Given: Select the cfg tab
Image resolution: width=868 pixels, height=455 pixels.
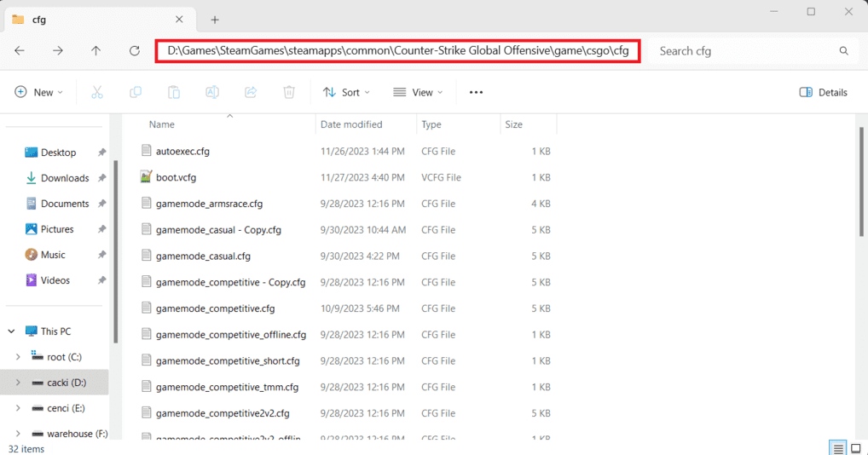Looking at the screenshot, I should [100, 20].
